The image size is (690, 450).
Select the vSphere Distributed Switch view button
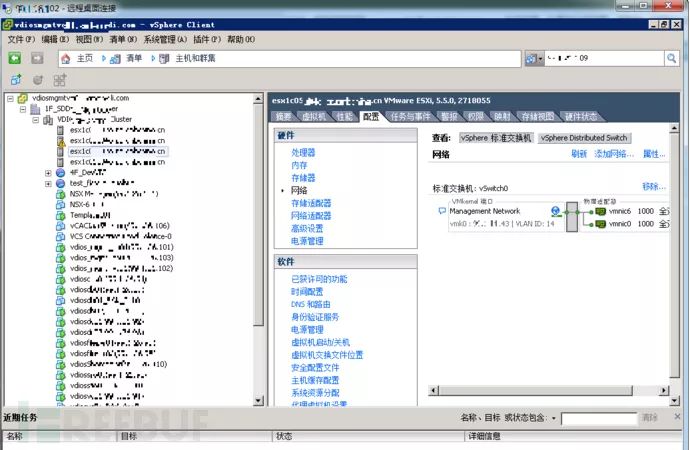click(584, 138)
